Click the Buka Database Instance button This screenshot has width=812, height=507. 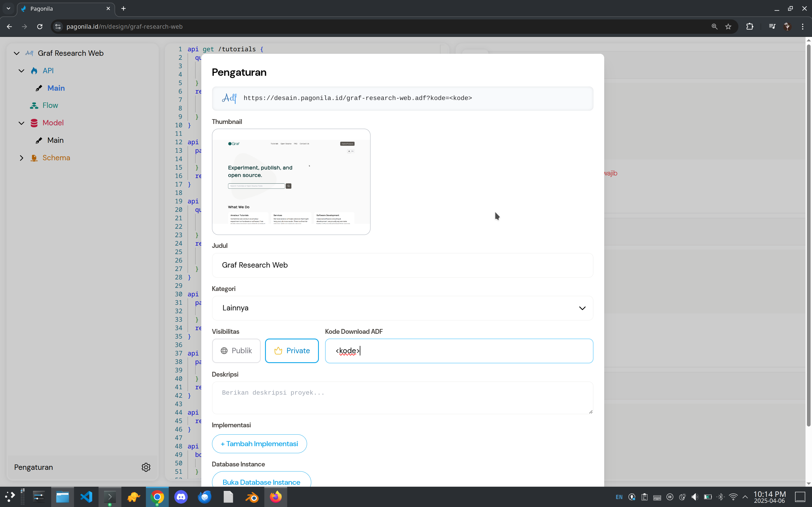(x=261, y=482)
